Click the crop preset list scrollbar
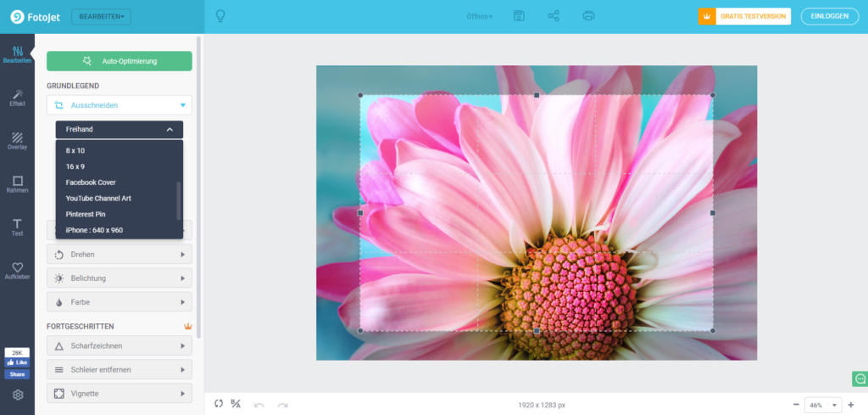 [x=179, y=200]
